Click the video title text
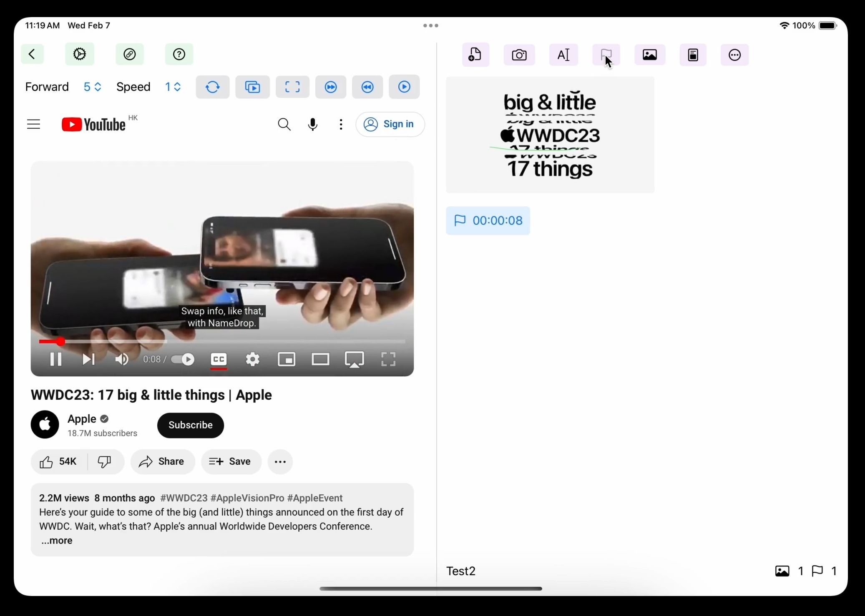Viewport: 865px width, 616px height. pos(151,396)
